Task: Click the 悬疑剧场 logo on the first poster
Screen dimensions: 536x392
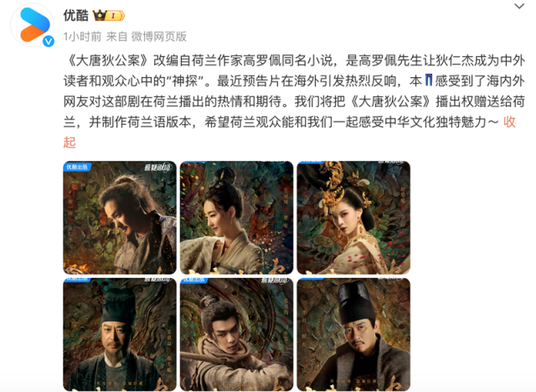Action: click(x=157, y=168)
